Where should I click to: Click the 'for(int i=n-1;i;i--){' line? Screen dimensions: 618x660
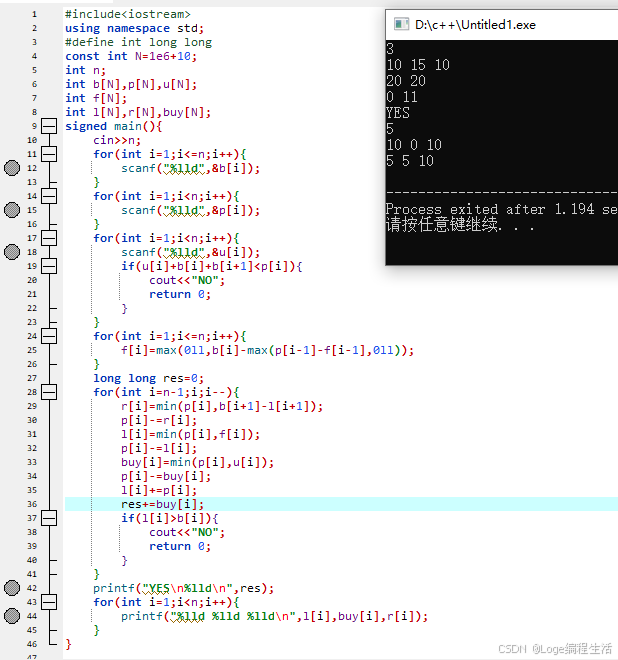tap(166, 392)
